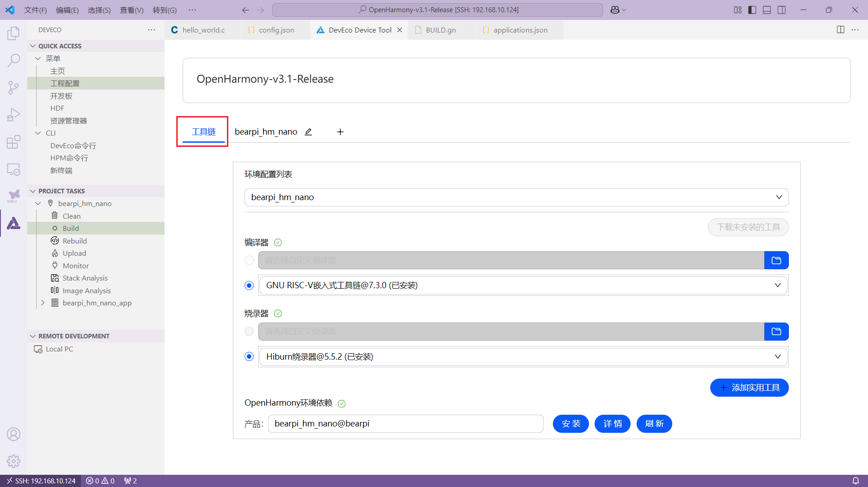Screen dimensions: 868x487
Task: Open the 编辑(E) menu
Action: (67, 10)
